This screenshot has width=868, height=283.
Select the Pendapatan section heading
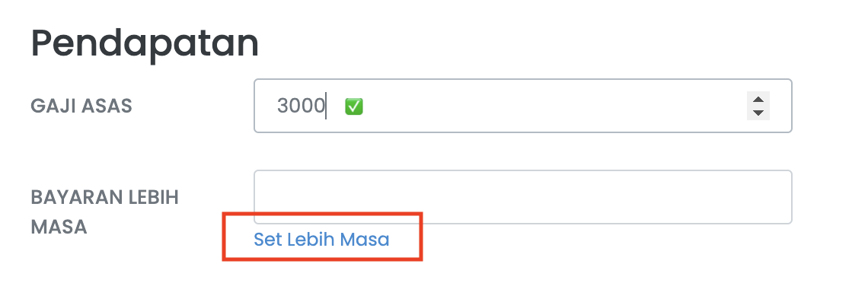pyautogui.click(x=145, y=44)
